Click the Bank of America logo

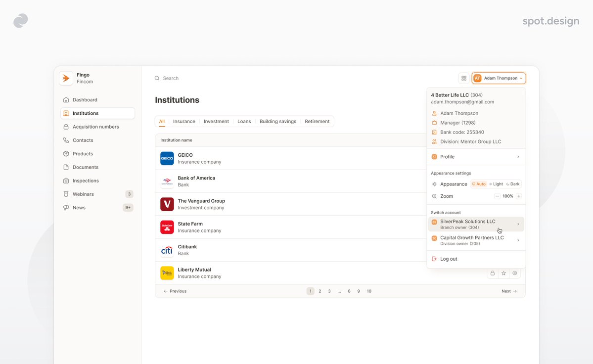click(x=167, y=182)
